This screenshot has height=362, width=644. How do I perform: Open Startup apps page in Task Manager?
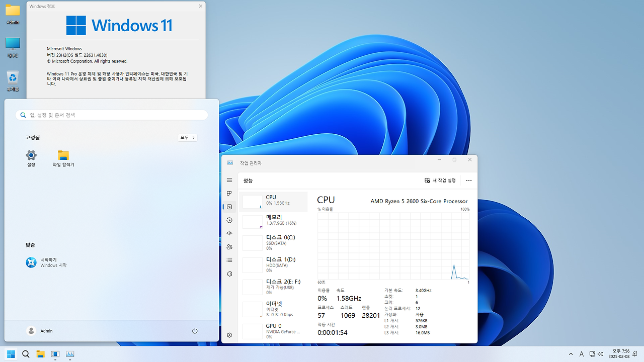click(x=229, y=233)
